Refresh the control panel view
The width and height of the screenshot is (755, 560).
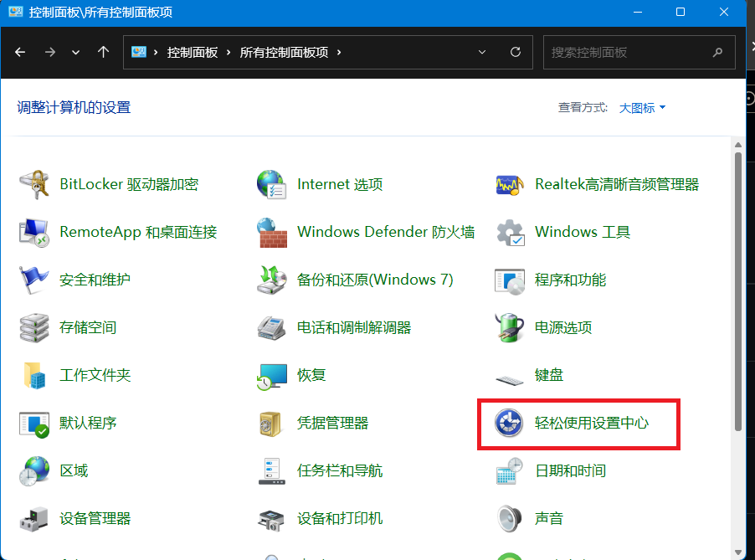(x=516, y=52)
